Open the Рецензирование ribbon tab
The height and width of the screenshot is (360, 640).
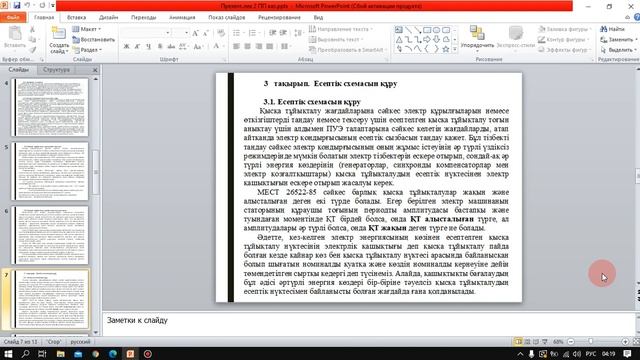click(x=279, y=18)
